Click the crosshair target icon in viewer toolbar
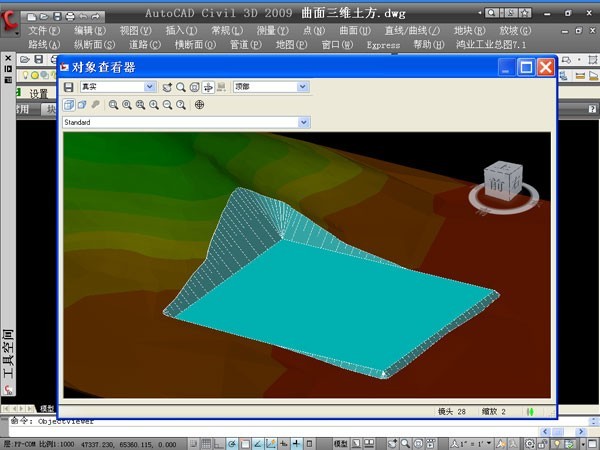The width and height of the screenshot is (600, 450). click(199, 105)
